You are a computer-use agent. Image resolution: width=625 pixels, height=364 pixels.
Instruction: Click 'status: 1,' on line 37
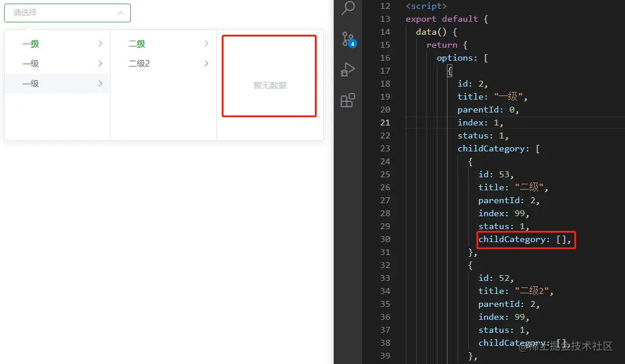[x=504, y=330]
